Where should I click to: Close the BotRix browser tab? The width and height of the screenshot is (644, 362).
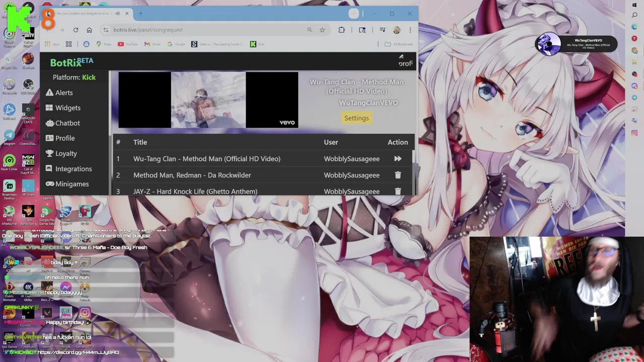[127, 14]
